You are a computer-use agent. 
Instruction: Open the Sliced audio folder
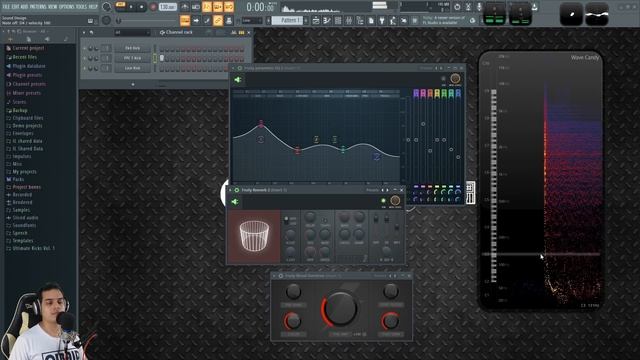[x=25, y=218]
